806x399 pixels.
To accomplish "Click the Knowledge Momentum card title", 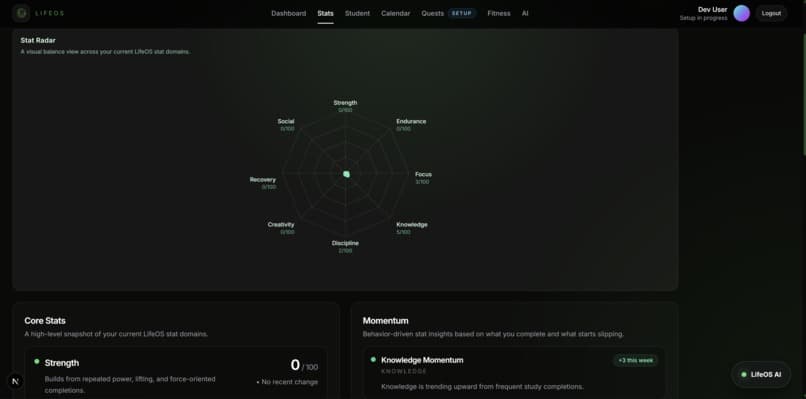I will point(422,360).
